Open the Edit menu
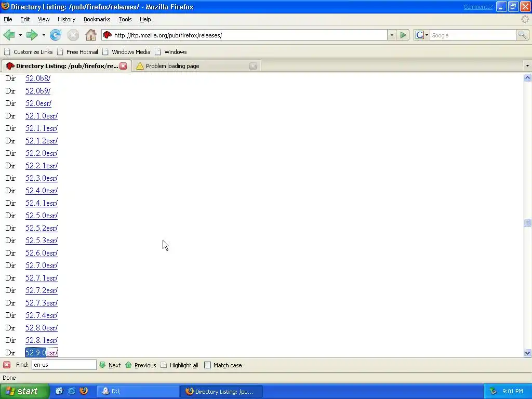Screen dimensions: 532x399 (25, 19)
